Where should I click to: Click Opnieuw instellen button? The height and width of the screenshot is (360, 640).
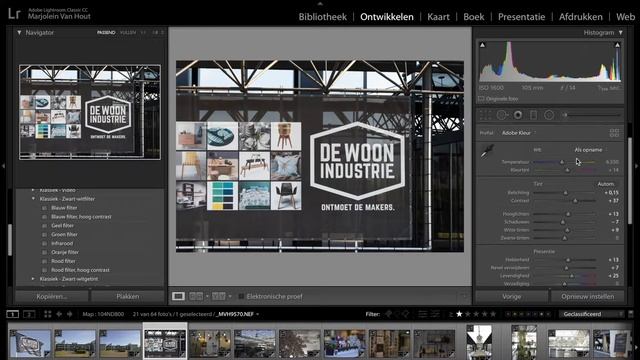click(x=587, y=296)
